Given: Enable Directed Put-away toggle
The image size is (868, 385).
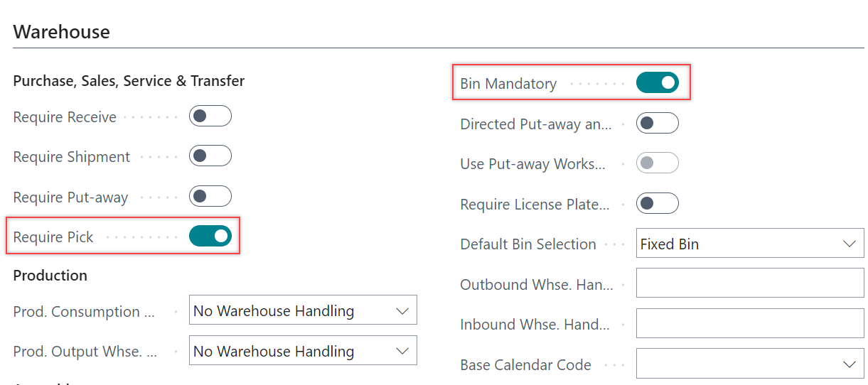Looking at the screenshot, I should pos(658,124).
